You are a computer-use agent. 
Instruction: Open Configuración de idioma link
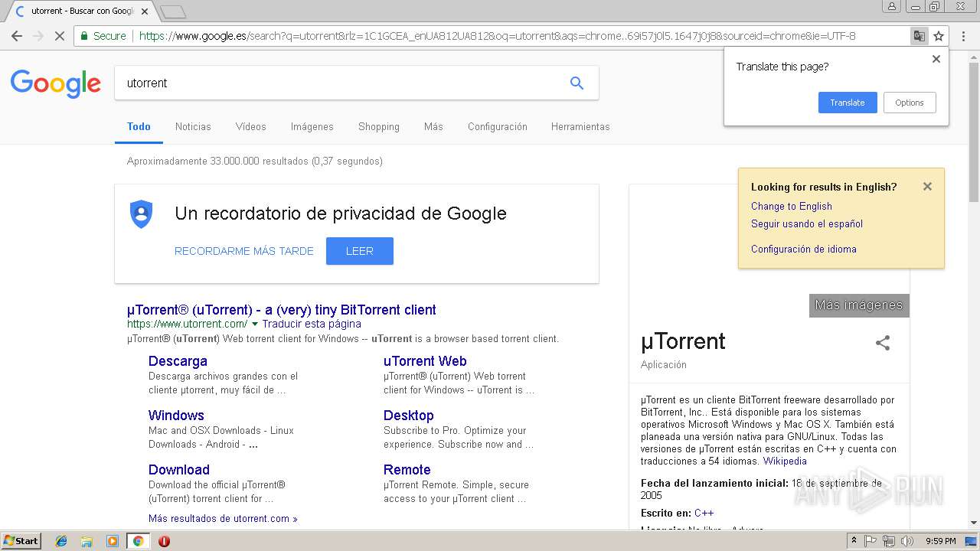804,249
